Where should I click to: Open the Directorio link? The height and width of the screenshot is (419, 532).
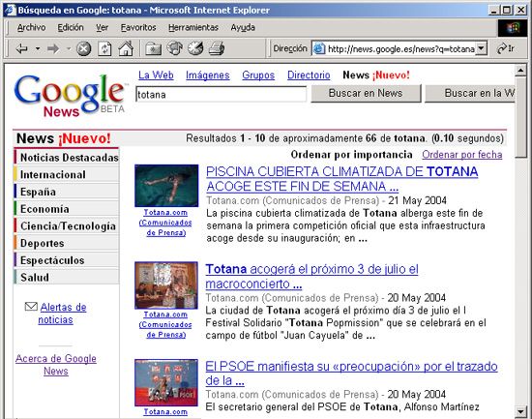(x=309, y=75)
